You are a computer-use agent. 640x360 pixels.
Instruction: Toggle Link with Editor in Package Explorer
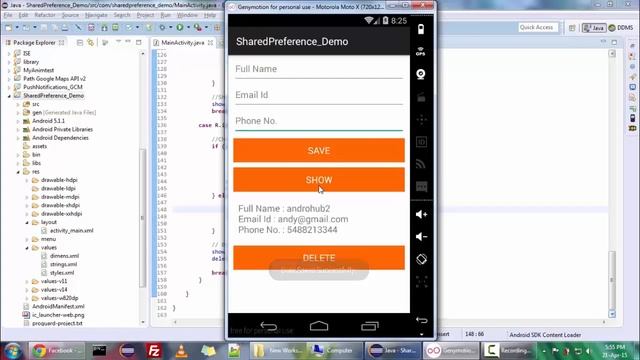click(x=91, y=42)
